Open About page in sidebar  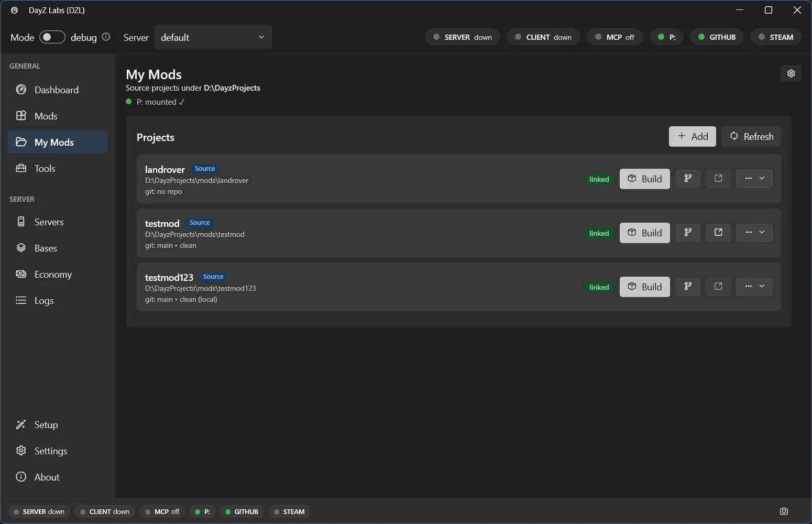coord(57,477)
